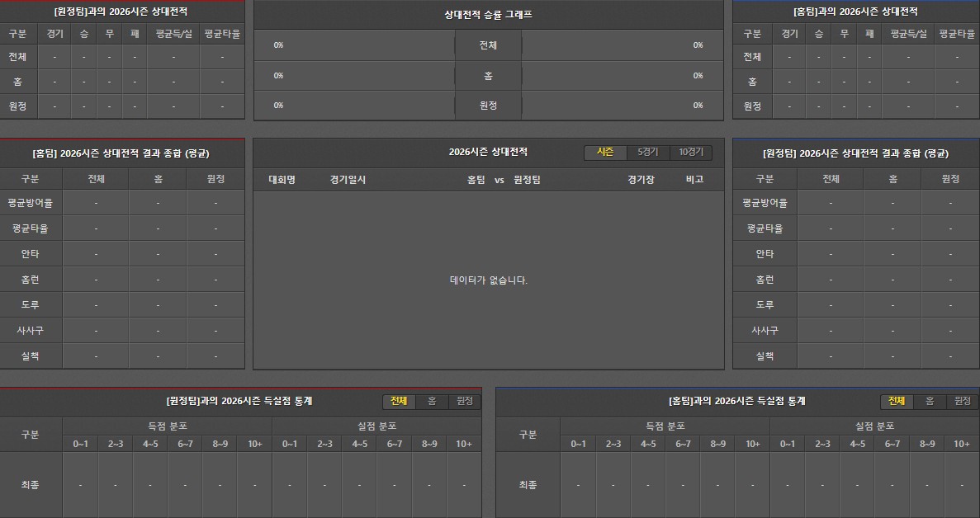Select 홈 tab in right 득실점 통계 panel
The height and width of the screenshot is (518, 980).
click(930, 402)
